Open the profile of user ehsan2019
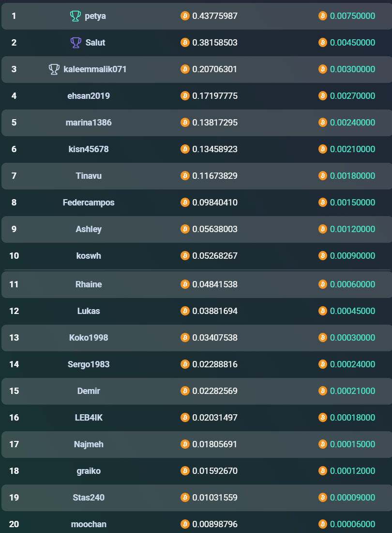This screenshot has height=533, width=392. [89, 96]
